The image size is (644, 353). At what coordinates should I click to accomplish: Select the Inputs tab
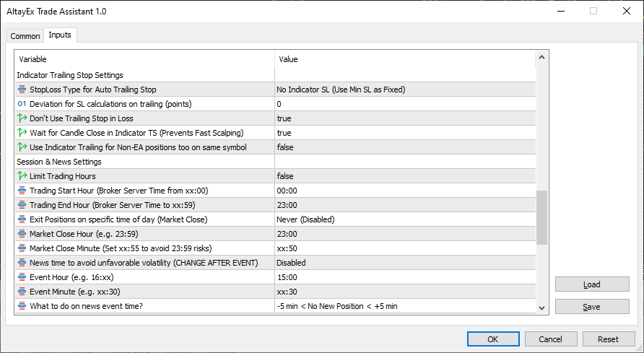(x=60, y=35)
